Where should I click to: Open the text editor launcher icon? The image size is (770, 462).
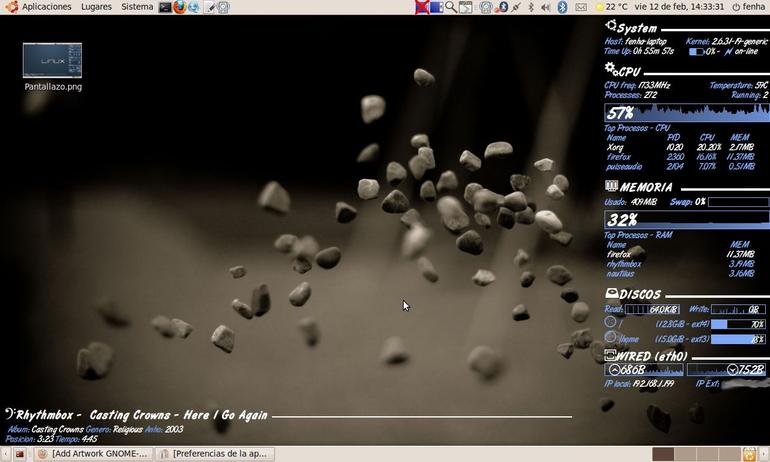coord(210,7)
